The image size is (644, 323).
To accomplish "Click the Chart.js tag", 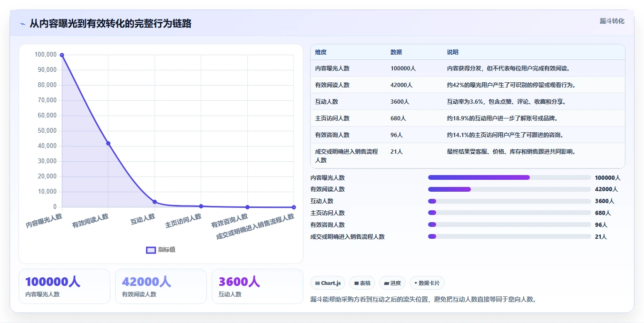I will pos(328,283).
